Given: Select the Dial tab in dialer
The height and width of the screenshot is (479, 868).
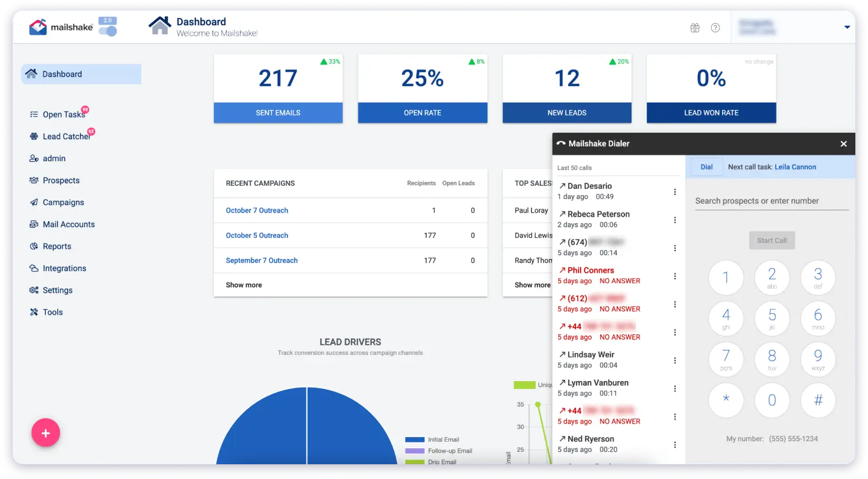Looking at the screenshot, I should (x=706, y=167).
